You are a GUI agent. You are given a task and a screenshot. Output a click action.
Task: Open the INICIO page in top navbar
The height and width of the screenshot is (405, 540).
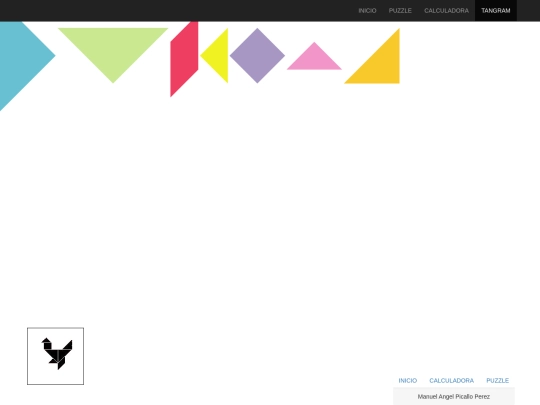click(367, 11)
